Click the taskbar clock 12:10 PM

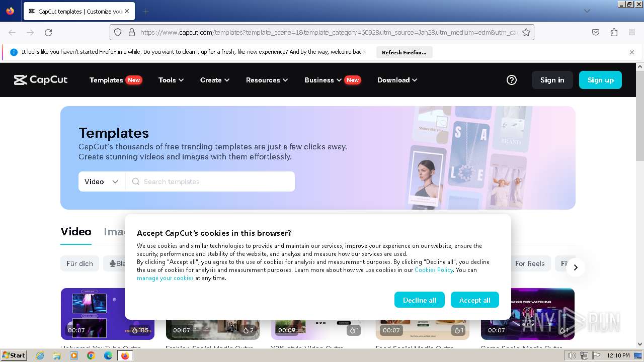(618, 355)
